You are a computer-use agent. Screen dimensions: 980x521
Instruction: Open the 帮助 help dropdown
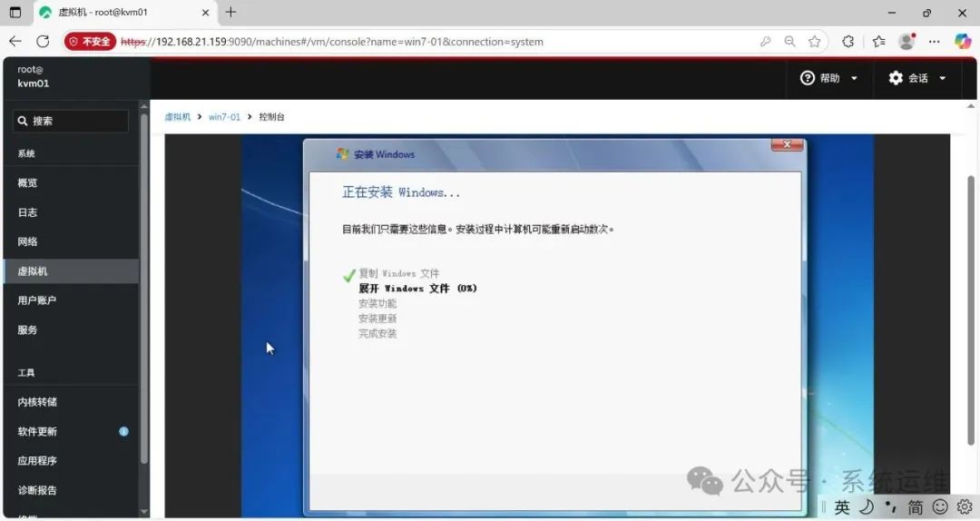pos(828,78)
